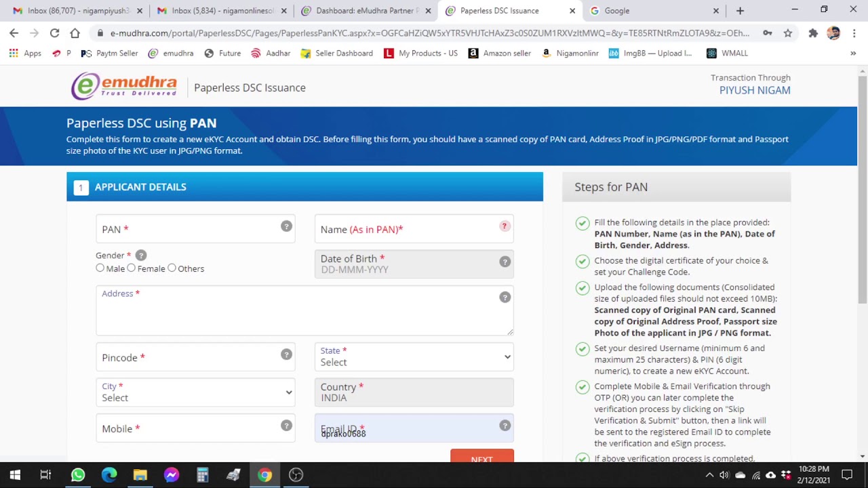
Task: Click help icon beside Name field
Action: click(x=505, y=226)
